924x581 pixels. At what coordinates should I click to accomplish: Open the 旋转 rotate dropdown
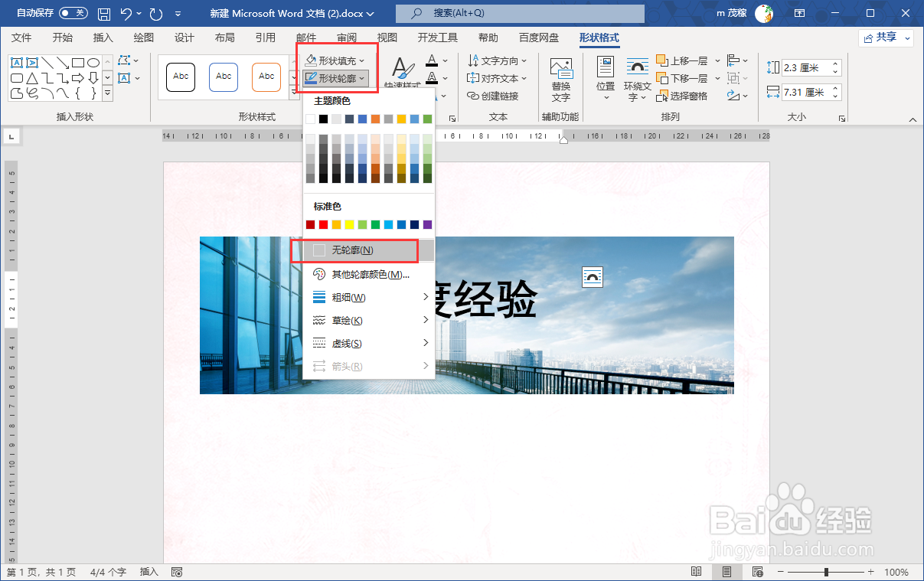pyautogui.click(x=735, y=95)
